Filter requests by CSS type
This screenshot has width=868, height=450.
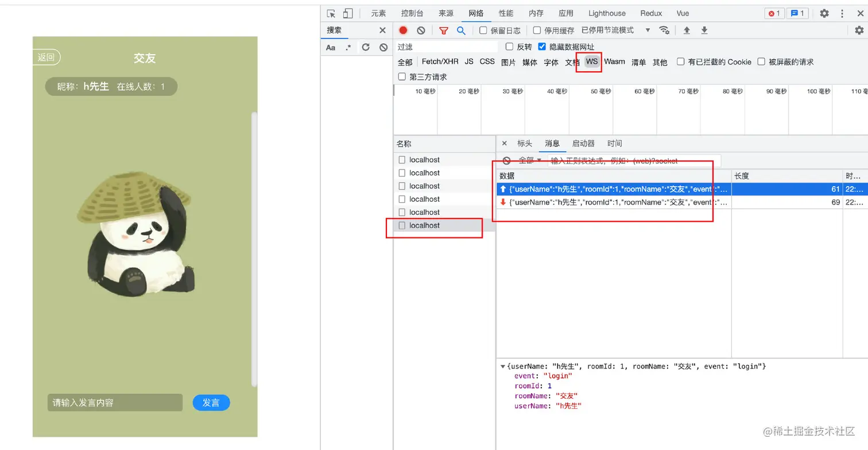tap(487, 61)
